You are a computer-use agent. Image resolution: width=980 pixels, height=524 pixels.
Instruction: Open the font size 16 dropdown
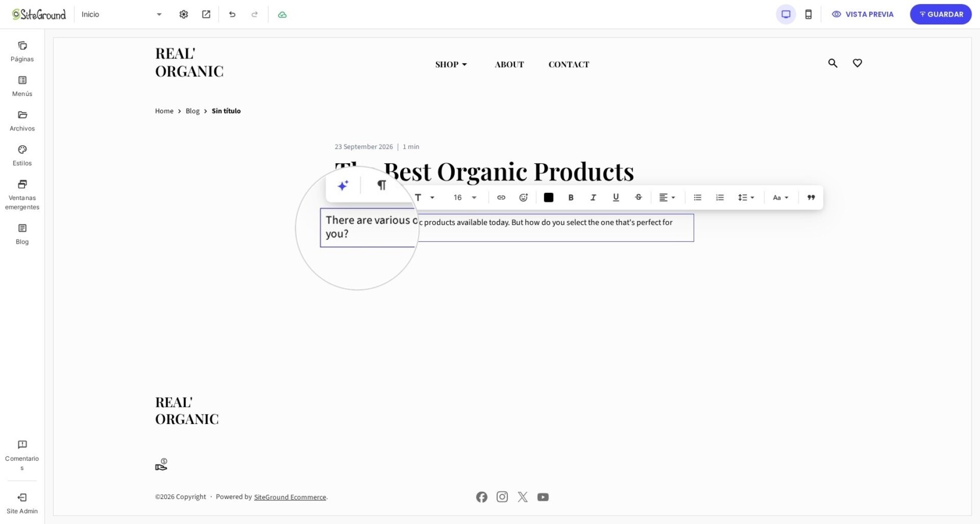pos(465,198)
